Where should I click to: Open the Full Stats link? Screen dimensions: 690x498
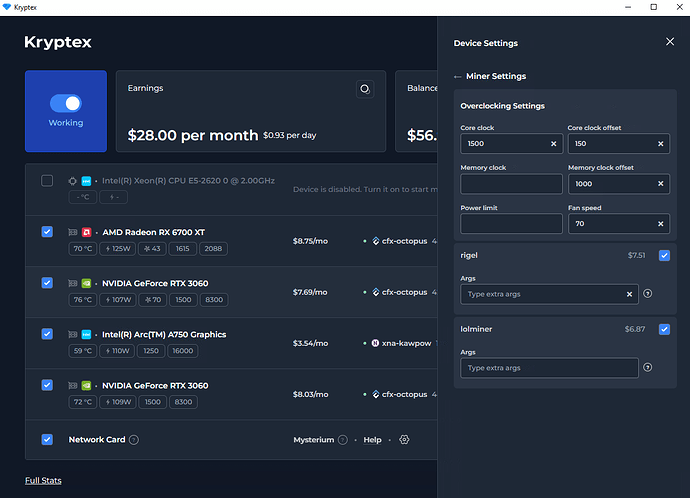pyautogui.click(x=43, y=480)
